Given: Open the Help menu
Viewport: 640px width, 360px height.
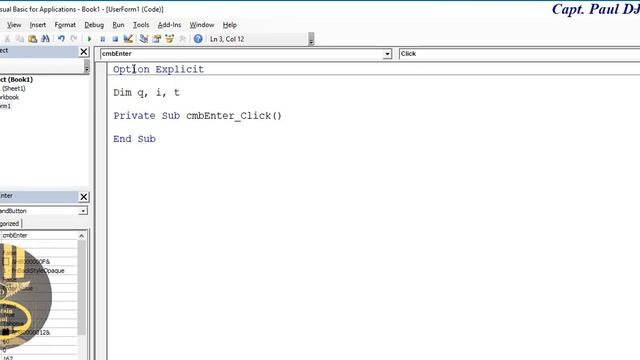Looking at the screenshot, I should [229, 25].
